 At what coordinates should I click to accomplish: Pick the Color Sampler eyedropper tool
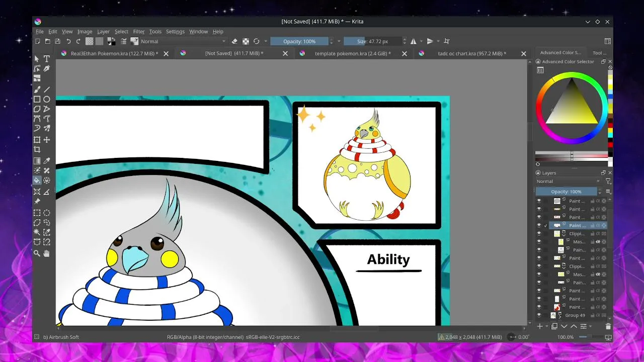[x=47, y=161]
